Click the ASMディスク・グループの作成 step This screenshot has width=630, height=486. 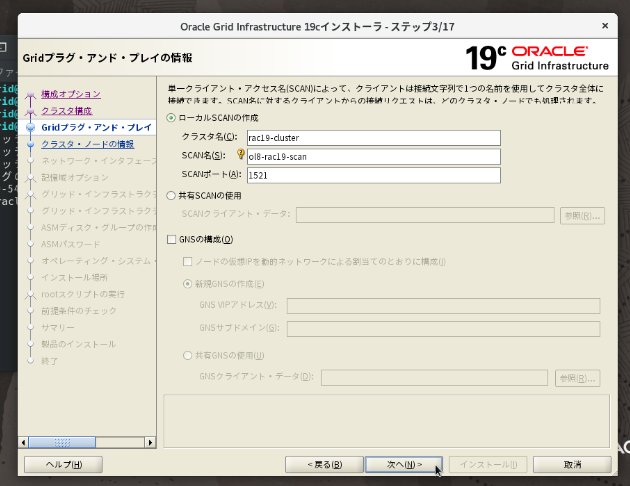point(98,228)
